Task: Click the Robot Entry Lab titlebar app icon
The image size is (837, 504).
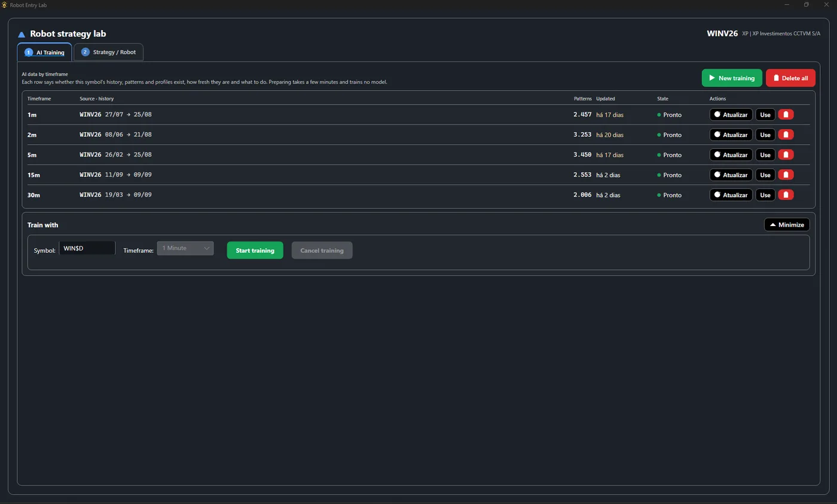Action: pyautogui.click(x=5, y=5)
